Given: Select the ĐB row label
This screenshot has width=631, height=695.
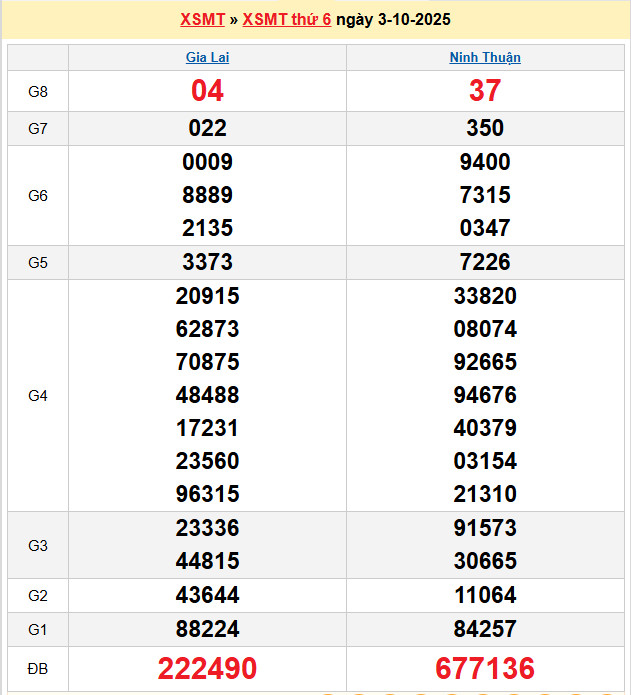Looking at the screenshot, I should 38,668.
